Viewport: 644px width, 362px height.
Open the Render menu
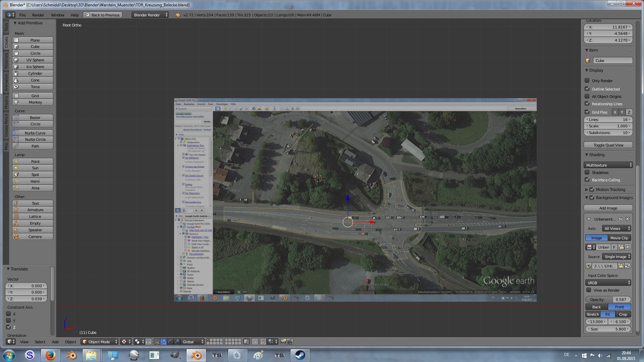(x=38, y=15)
